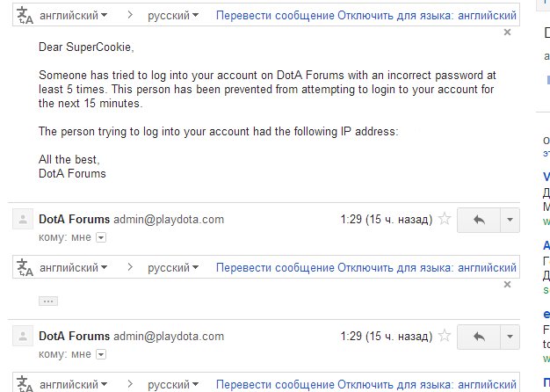Screen dimensions: 550x392
Task: Open the "русский" target language dropdown in the middle bar
Action: coord(173,267)
